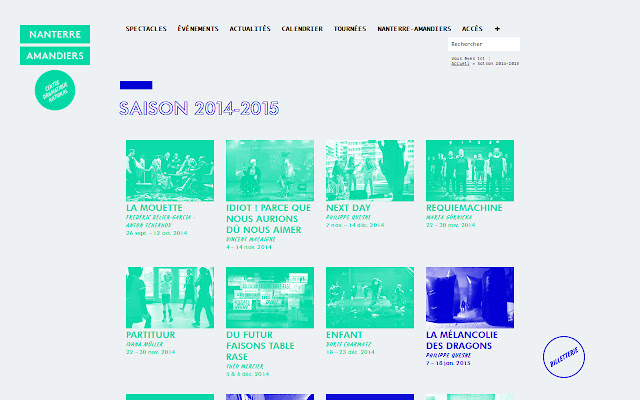Focus the Rechercher search field

coord(484,44)
